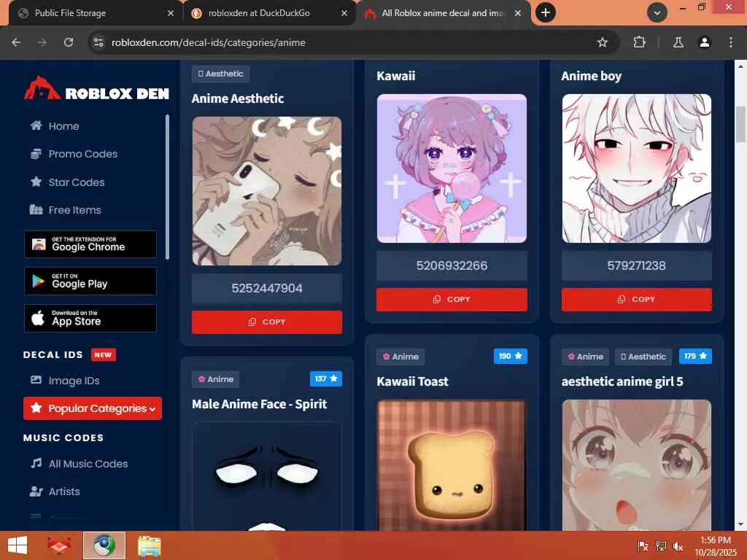Viewport: 747px width, 560px height.
Task: Select the 5206932266 ID field
Action: tap(452, 265)
